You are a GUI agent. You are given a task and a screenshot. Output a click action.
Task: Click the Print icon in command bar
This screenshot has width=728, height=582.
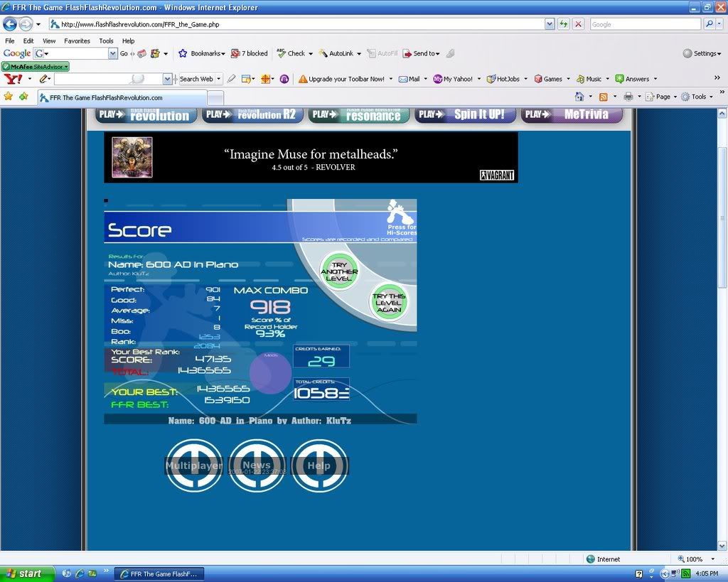pos(628,97)
